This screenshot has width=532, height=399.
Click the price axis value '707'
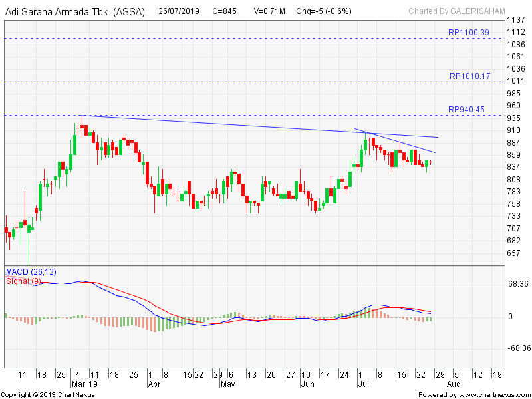[513, 228]
